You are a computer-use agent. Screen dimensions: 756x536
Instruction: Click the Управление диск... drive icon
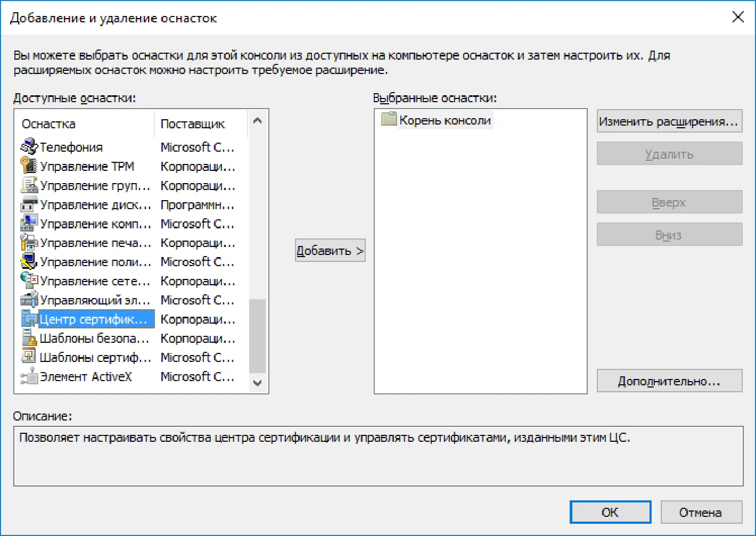click(29, 204)
